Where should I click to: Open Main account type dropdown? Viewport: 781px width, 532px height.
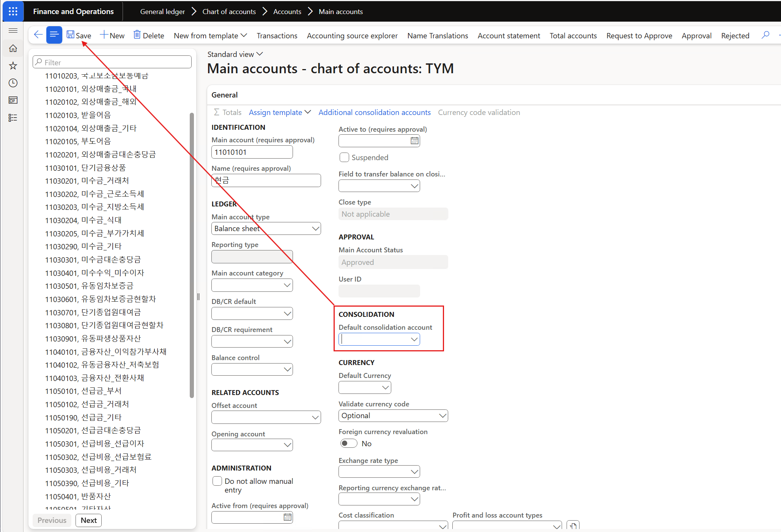pos(315,228)
